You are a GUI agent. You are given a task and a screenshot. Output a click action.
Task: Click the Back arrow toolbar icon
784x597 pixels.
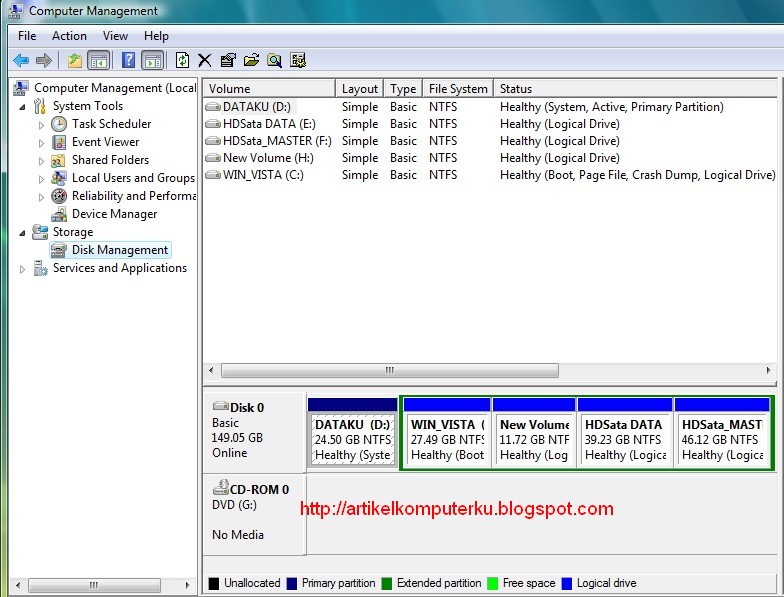coord(21,60)
